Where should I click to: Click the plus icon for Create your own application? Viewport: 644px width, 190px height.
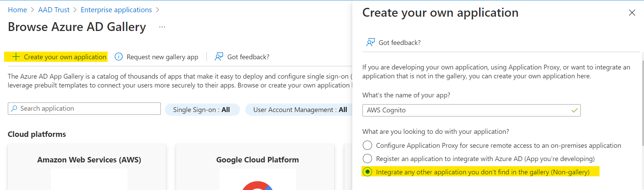point(16,57)
